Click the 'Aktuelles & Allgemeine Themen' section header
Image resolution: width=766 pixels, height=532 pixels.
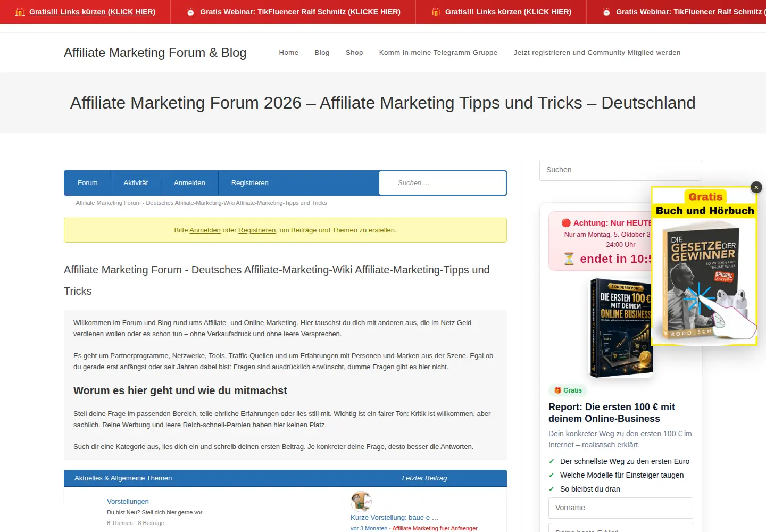[x=123, y=478]
